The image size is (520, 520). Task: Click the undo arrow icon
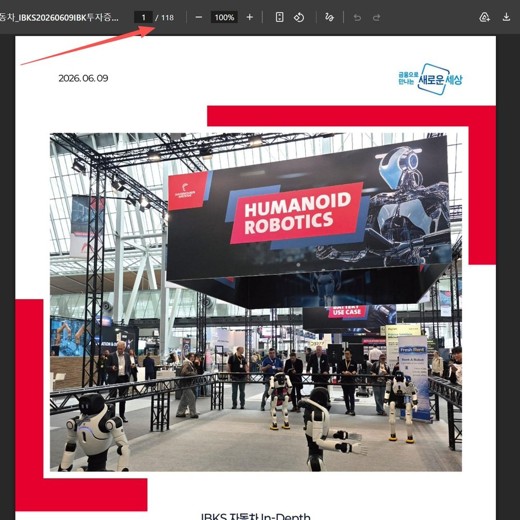357,17
